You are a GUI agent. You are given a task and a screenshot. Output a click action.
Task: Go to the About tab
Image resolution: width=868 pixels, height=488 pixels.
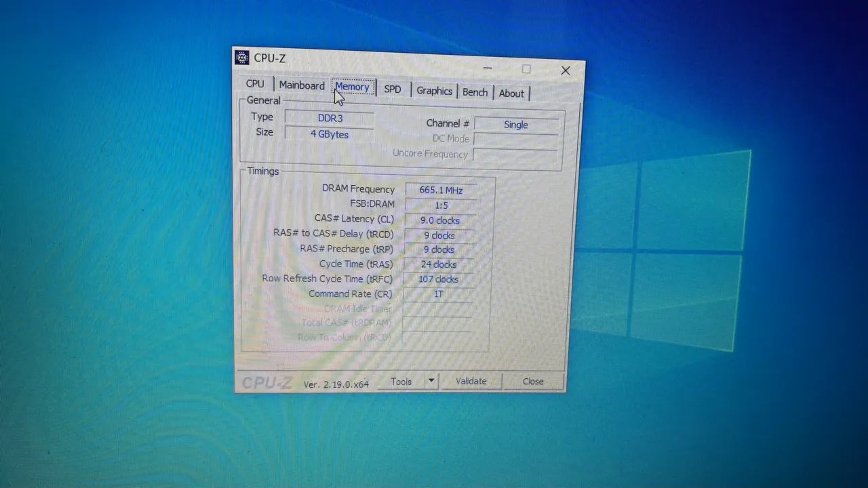tap(512, 94)
